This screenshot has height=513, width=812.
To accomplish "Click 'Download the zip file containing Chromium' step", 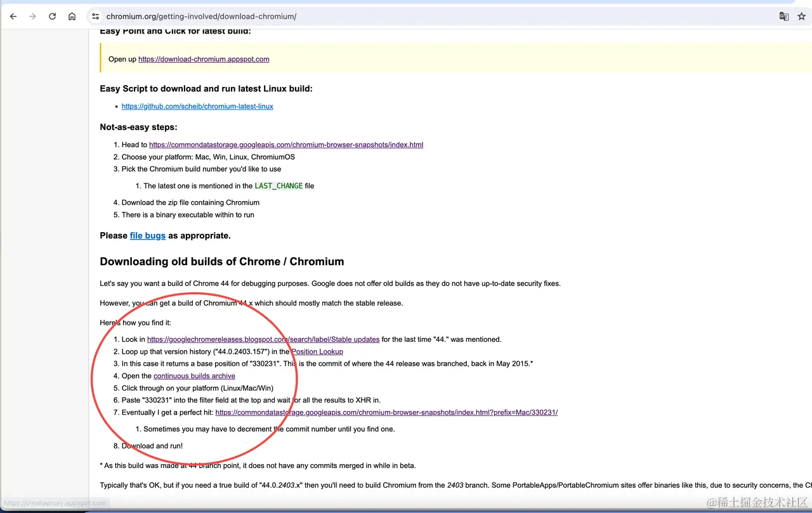I will click(190, 202).
